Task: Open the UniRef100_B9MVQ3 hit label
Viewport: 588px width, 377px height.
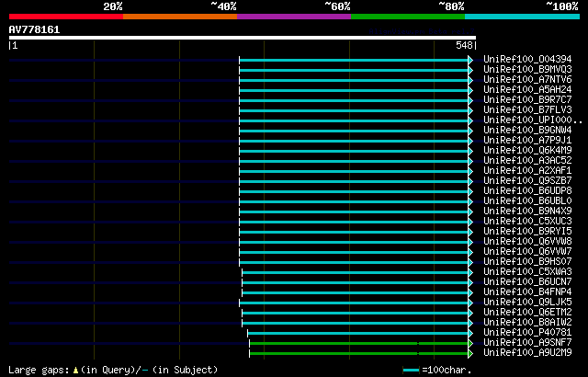Action: 527,69
